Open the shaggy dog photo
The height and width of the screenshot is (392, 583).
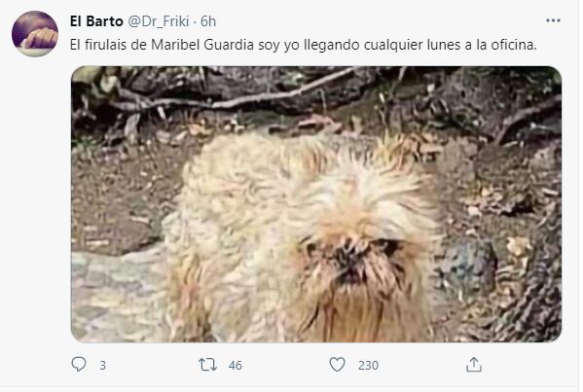(316, 204)
